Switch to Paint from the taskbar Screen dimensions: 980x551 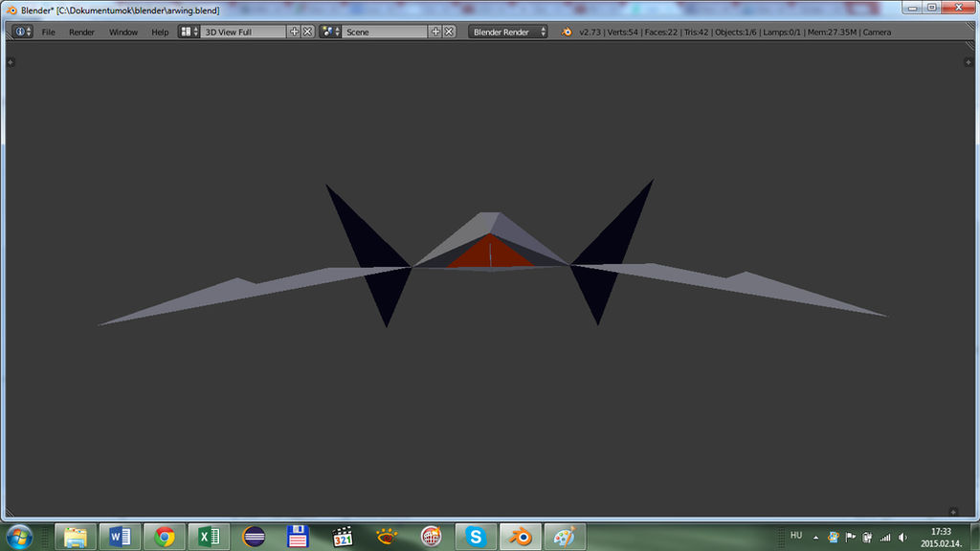point(565,537)
